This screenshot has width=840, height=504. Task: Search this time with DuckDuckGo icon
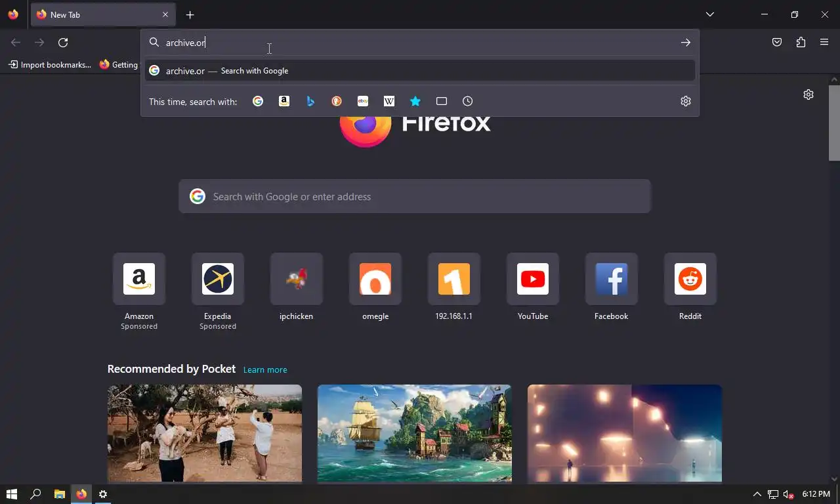(337, 101)
